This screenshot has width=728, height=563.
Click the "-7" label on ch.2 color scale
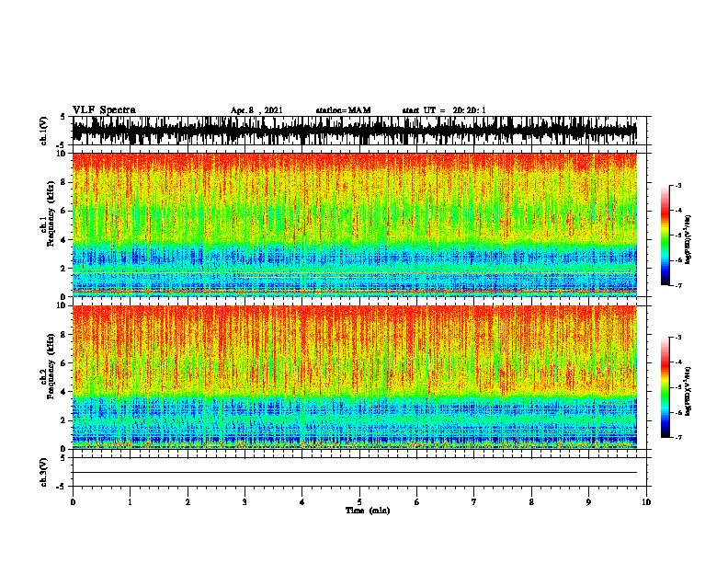(678, 437)
